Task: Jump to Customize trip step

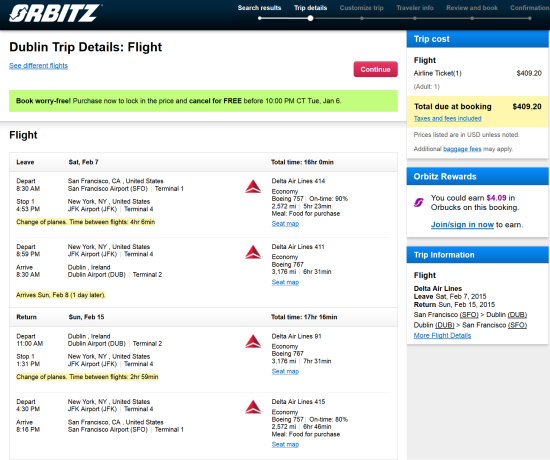Action: [x=362, y=8]
